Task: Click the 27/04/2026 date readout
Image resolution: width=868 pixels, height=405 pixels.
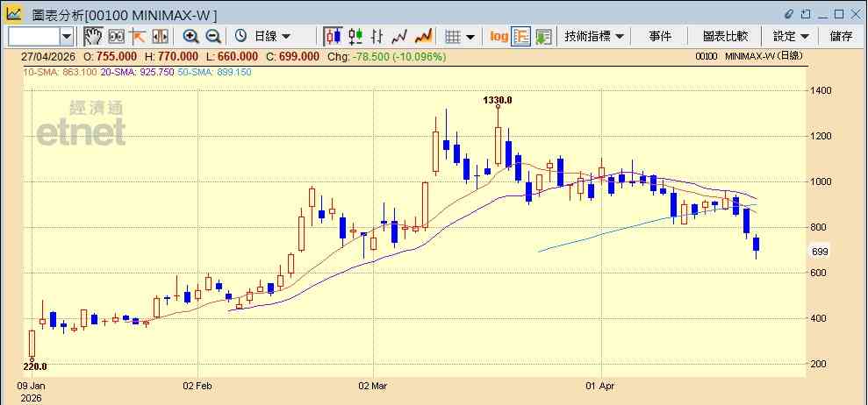Action: pos(47,56)
